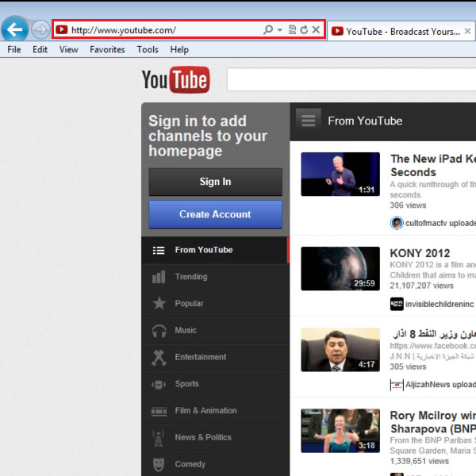Click the cultofmactv uploader link

pos(426,223)
